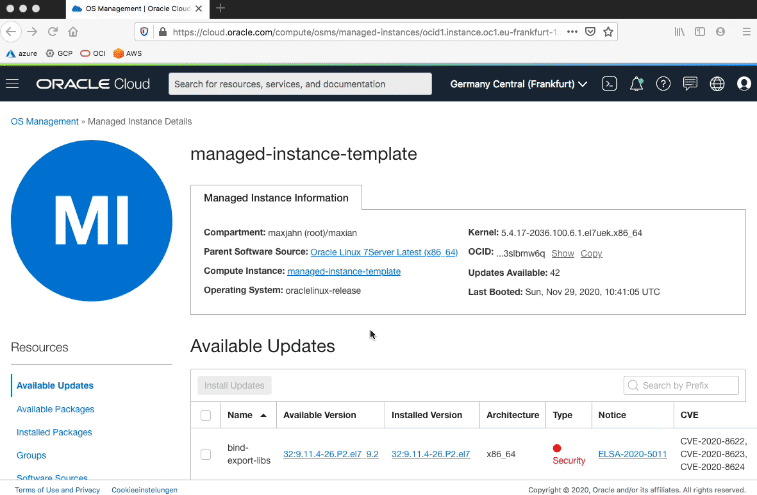Open the Germany Central (Frankfurt) region dropdown
757x495 pixels.
[x=519, y=84]
